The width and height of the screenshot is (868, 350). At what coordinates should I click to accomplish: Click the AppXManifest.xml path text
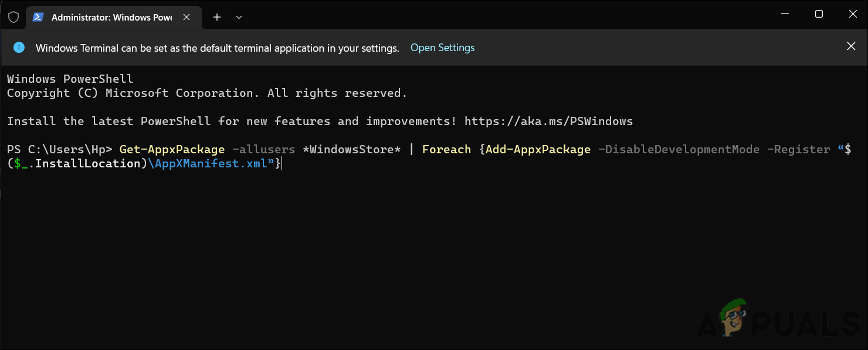coord(208,163)
